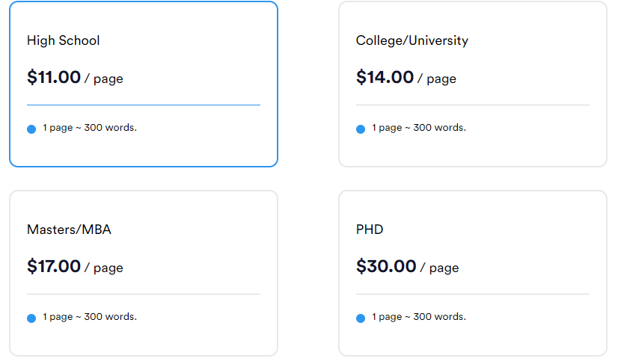Screen dimensions: 621x364
Task: Click the PHD heading text
Action: coord(370,229)
